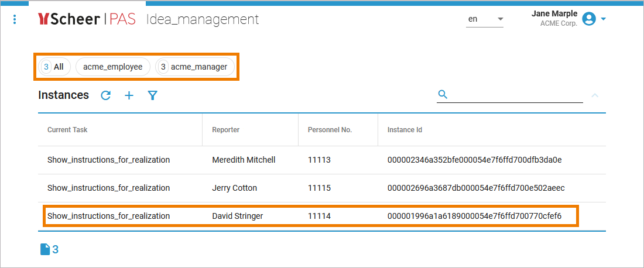Sort by Current Task column header
The height and width of the screenshot is (268, 644).
click(67, 130)
